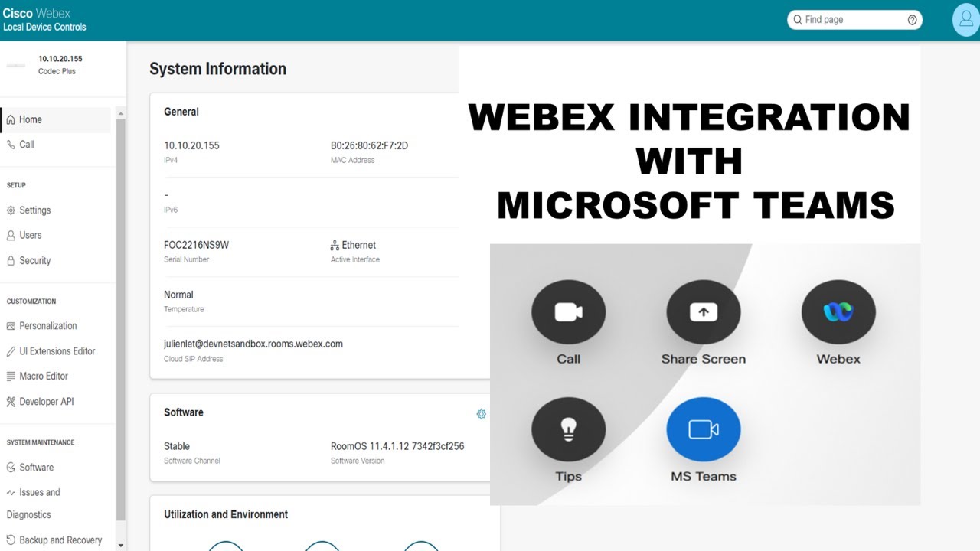980x551 pixels.
Task: Click the blue MS Teams button
Action: (x=704, y=429)
